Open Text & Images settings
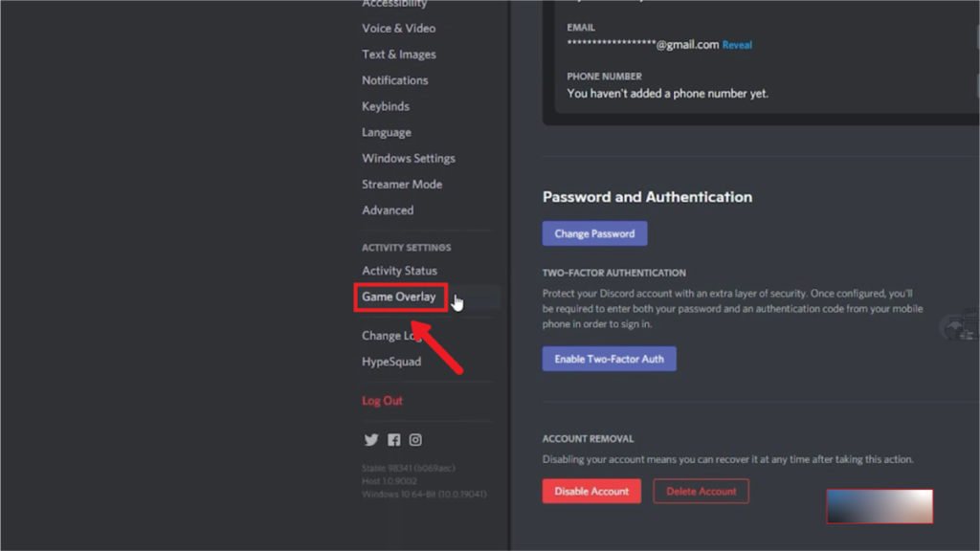980x551 pixels. (399, 55)
